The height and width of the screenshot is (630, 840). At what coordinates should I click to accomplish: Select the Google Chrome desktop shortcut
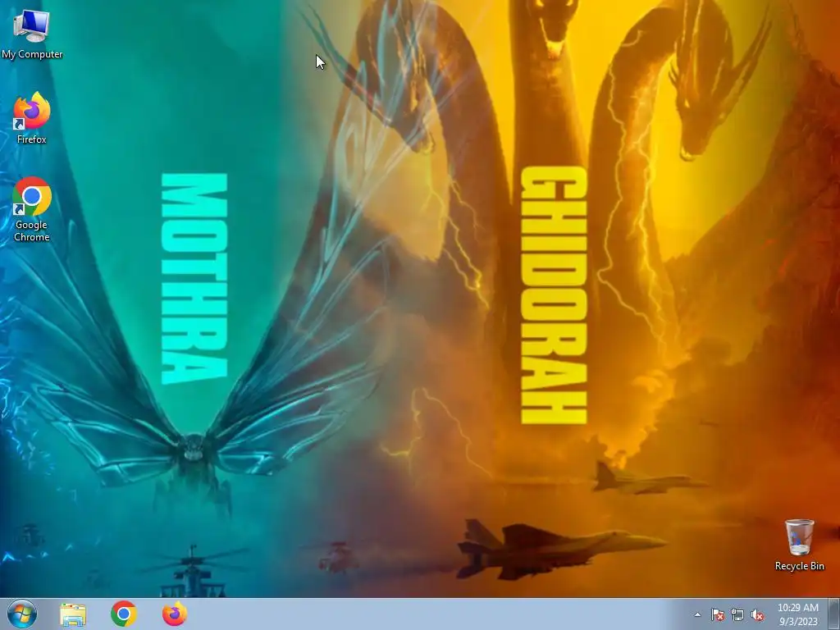coord(32,209)
